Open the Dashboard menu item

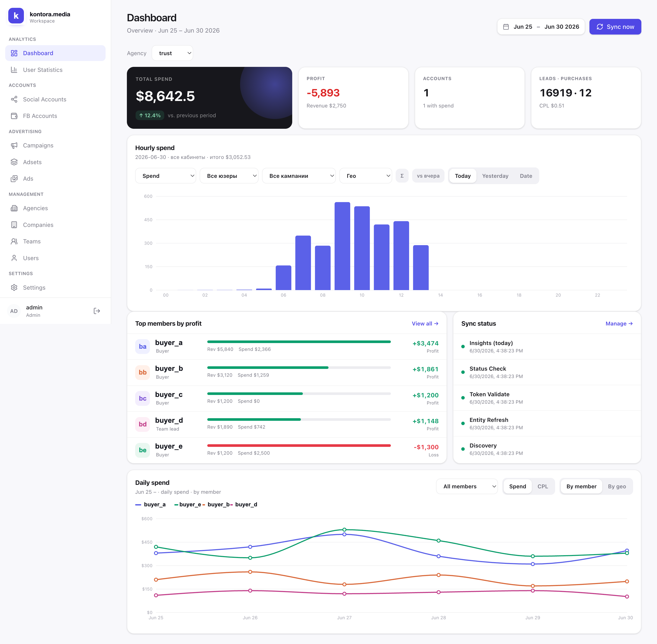point(56,53)
